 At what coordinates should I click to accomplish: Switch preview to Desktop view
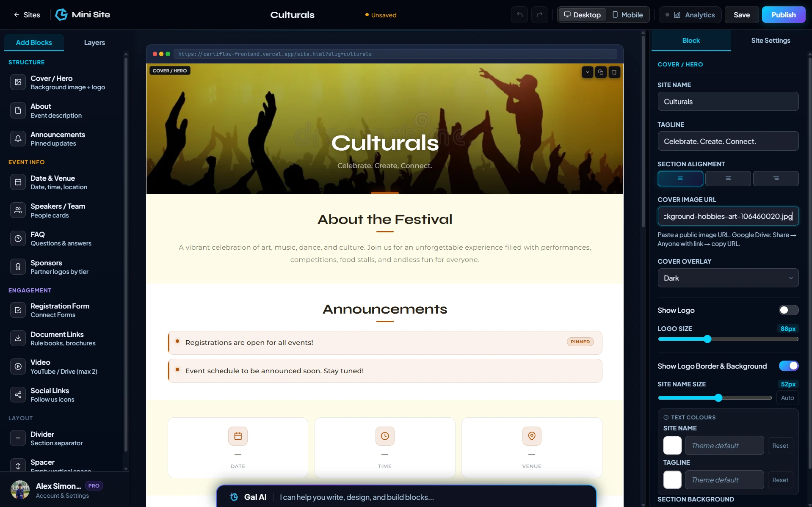[582, 15]
